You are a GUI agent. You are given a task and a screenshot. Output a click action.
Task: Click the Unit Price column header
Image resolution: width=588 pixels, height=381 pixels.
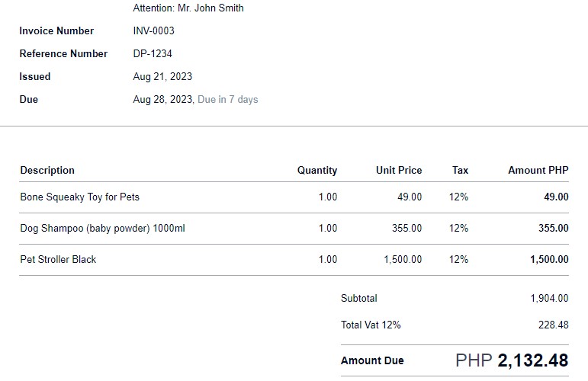tap(398, 171)
